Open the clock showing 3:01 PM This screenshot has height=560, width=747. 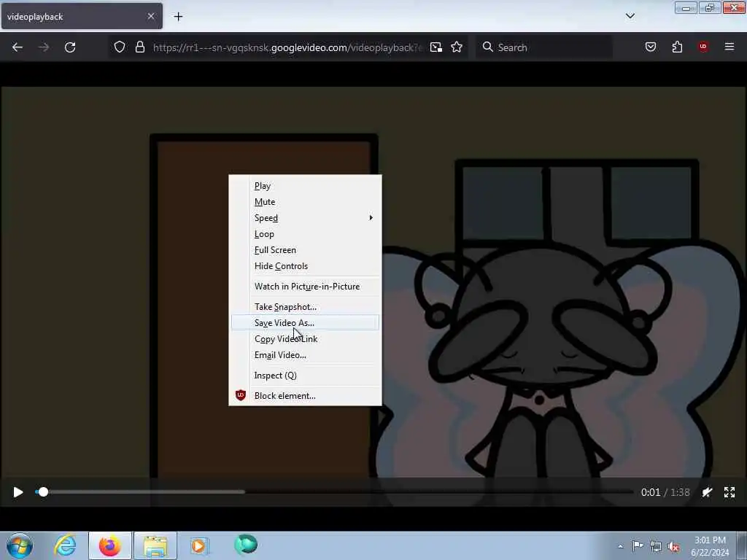(x=710, y=546)
